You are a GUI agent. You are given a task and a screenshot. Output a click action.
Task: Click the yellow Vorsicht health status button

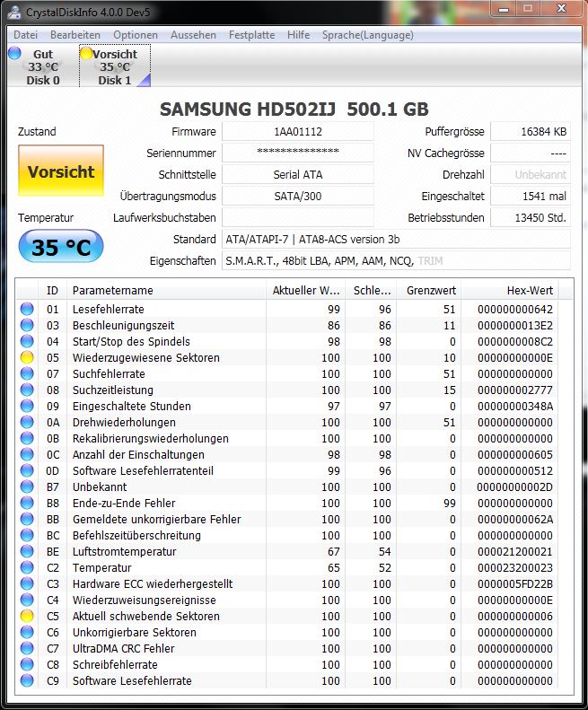click(61, 171)
